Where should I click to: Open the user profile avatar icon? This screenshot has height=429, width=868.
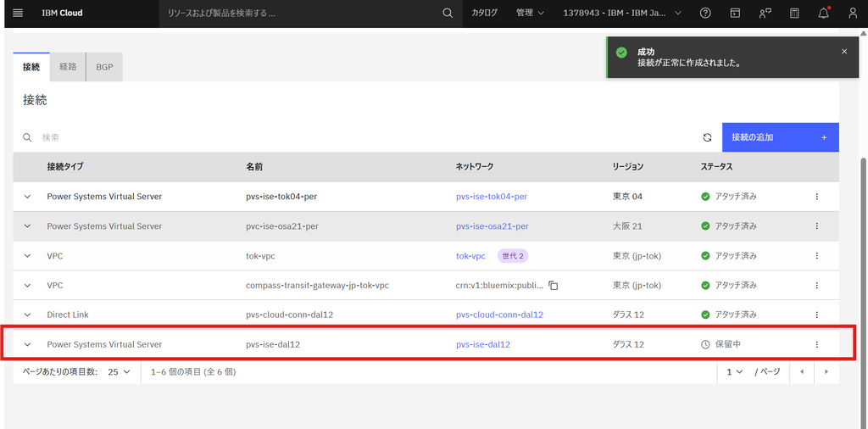click(x=853, y=13)
